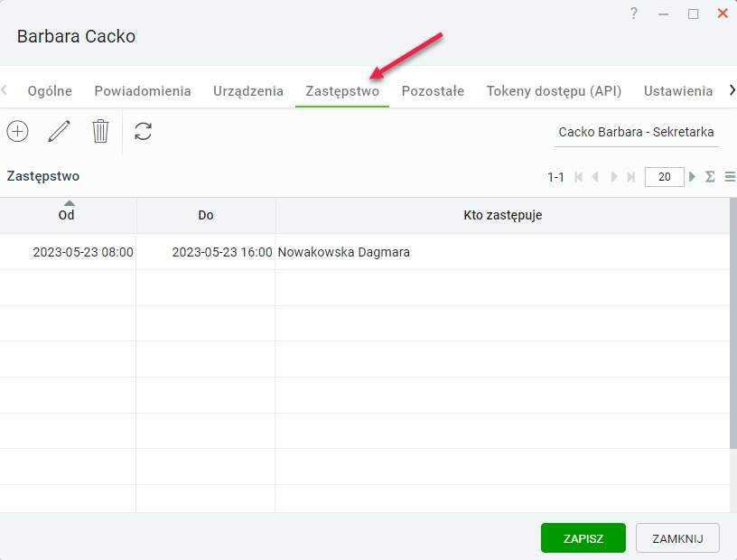Select the Nowakowska Dagmara cell
Viewport: 737px width, 560px height.
[502, 252]
